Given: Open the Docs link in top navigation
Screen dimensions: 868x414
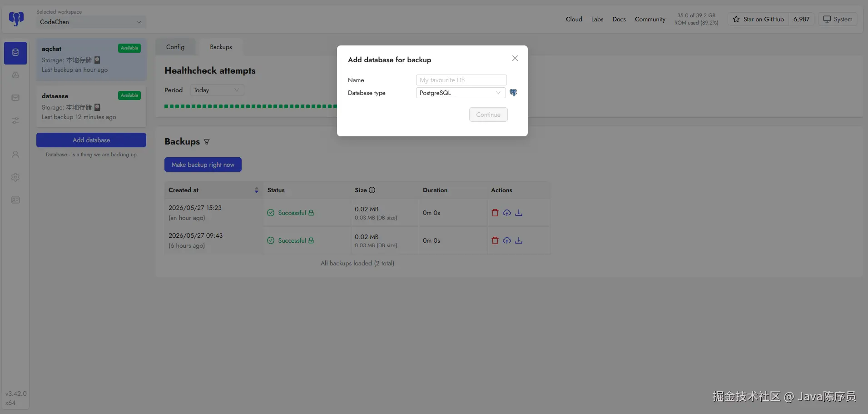Looking at the screenshot, I should click(619, 19).
